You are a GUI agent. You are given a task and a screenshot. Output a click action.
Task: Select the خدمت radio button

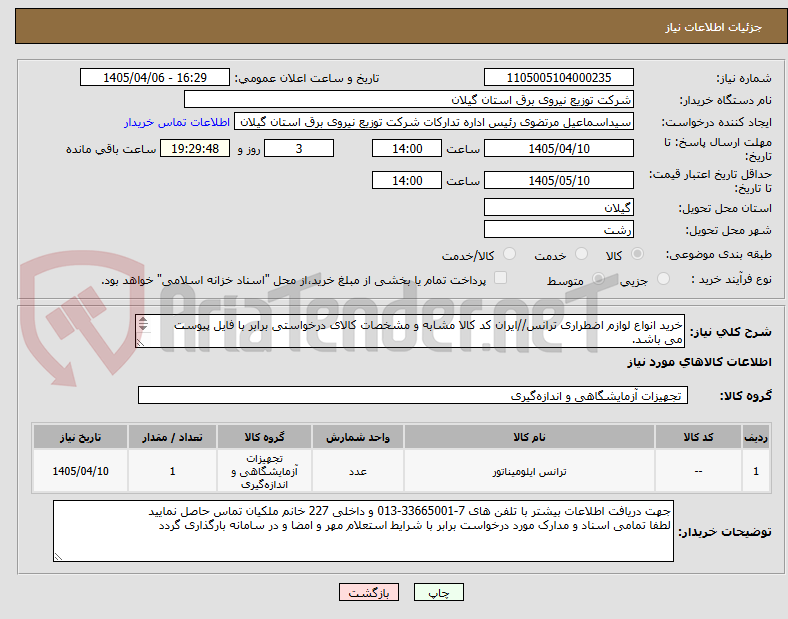tap(581, 254)
